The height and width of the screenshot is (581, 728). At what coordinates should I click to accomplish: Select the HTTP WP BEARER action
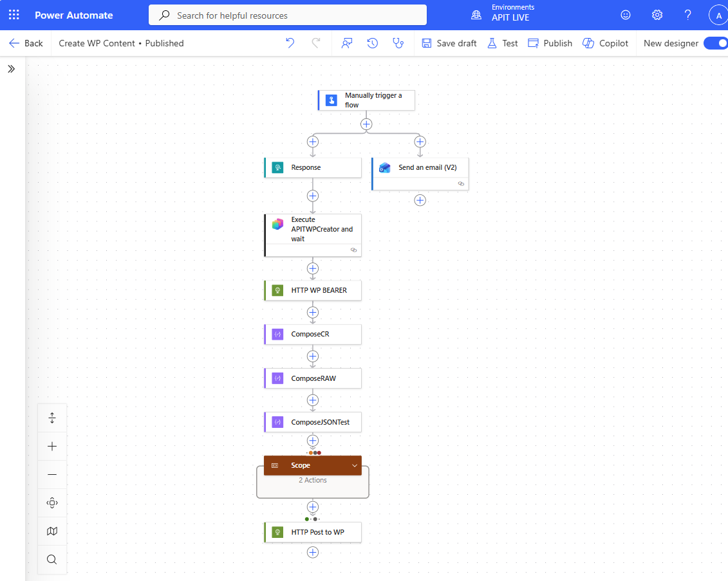click(x=312, y=291)
